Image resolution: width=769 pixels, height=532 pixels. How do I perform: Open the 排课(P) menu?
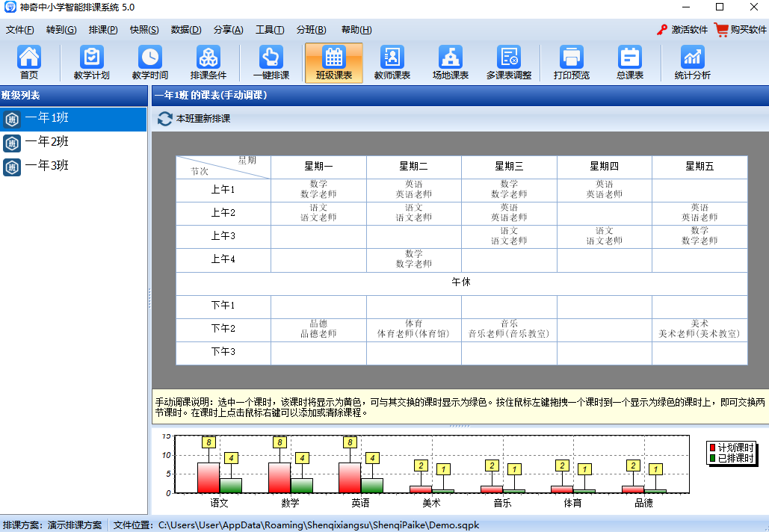tap(103, 30)
